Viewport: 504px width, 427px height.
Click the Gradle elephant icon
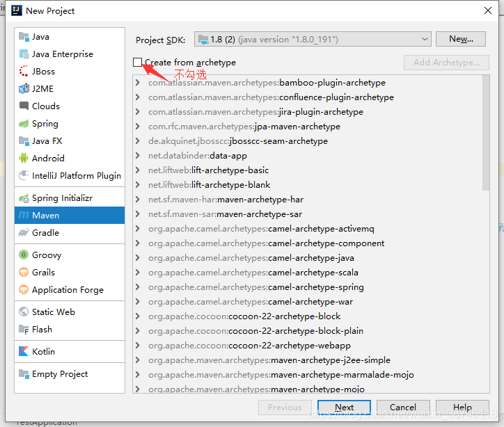24,232
